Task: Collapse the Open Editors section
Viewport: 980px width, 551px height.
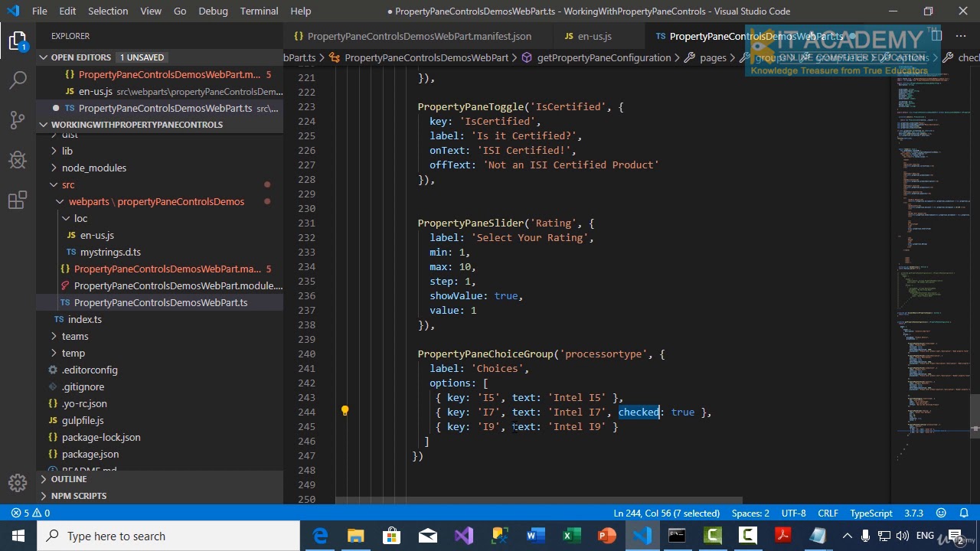Action: 44,57
